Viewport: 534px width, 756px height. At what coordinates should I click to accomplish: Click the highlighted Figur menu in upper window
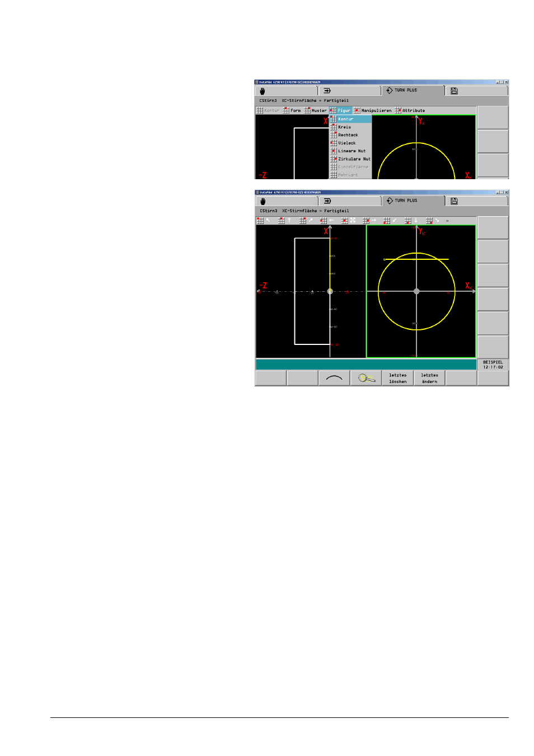click(340, 110)
